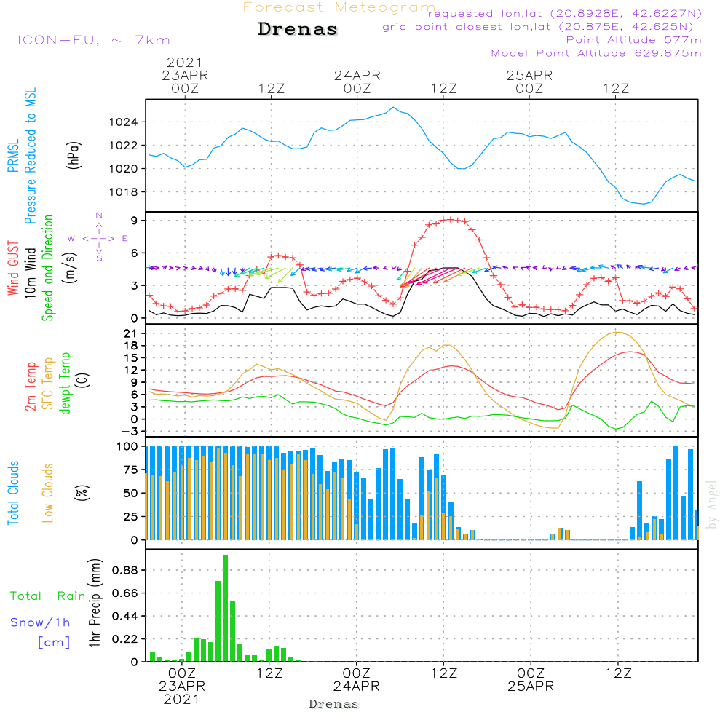Select the top '23APR' date label
728x728 pixels.
click(185, 75)
